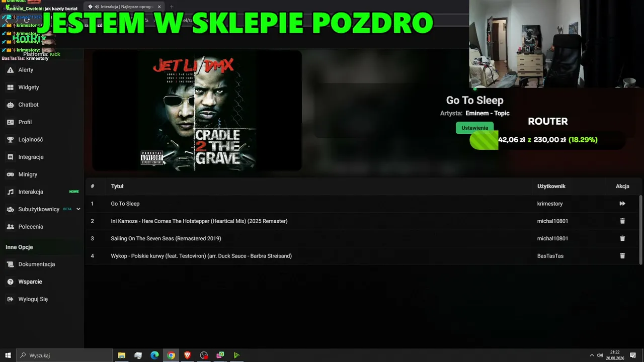This screenshot has width=644, height=362.
Task: Click user BasTasTas in row 4
Action: coord(550,256)
